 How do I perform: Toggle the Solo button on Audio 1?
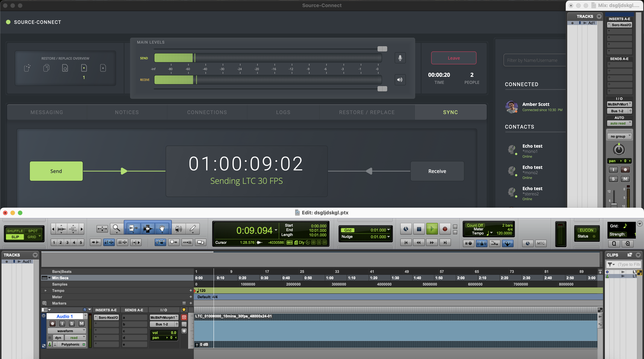(x=72, y=324)
